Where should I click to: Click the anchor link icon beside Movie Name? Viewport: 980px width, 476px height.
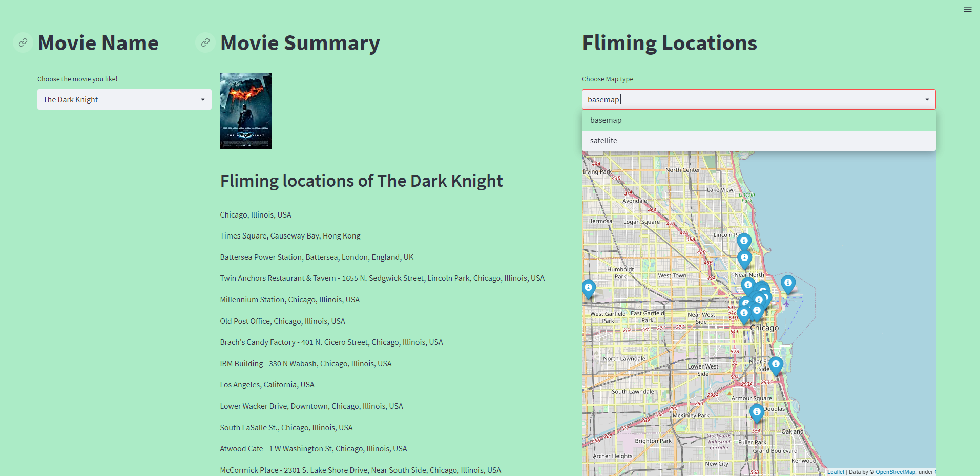(x=22, y=42)
